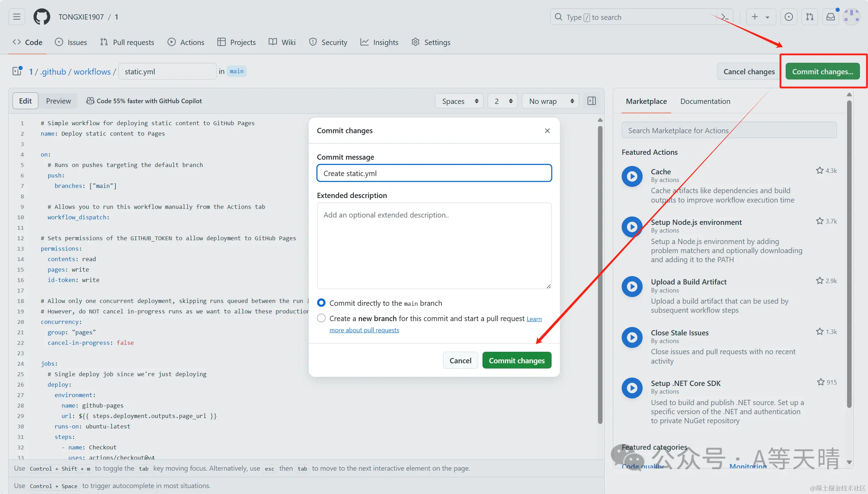This screenshot has height=494, width=868.
Task: Open the issues icon in header
Action: (x=788, y=17)
